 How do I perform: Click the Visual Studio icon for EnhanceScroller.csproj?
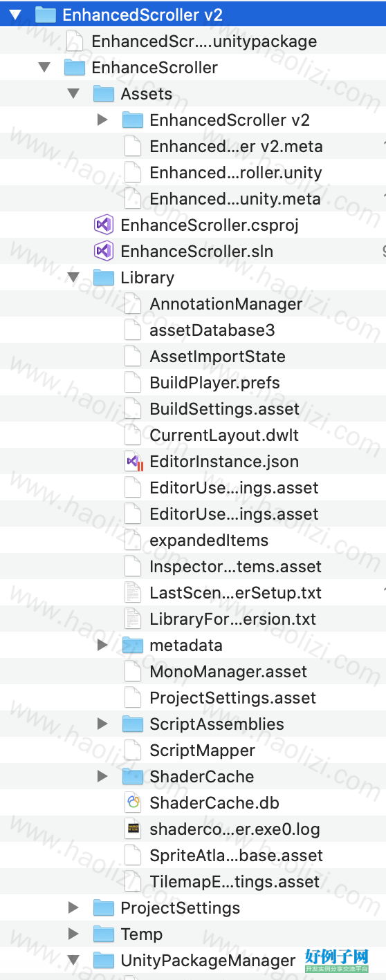[x=103, y=225]
